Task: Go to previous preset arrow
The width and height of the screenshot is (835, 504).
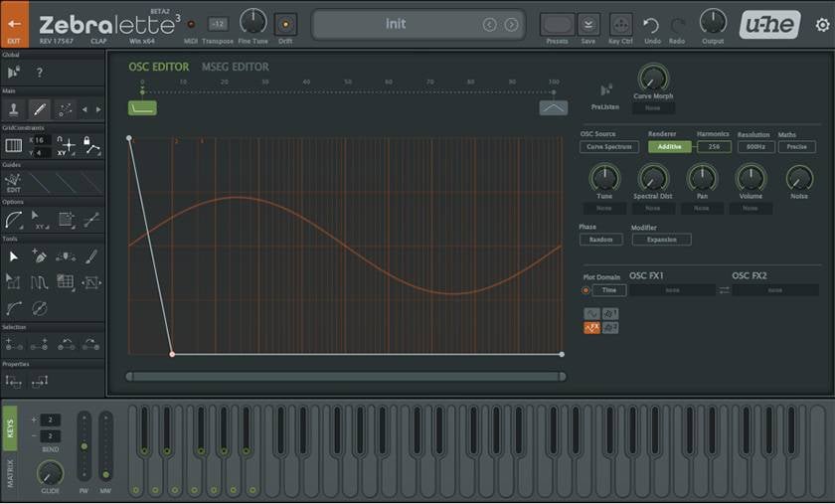Action: click(x=489, y=25)
